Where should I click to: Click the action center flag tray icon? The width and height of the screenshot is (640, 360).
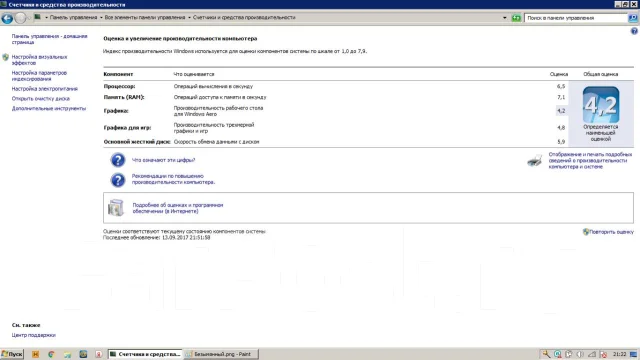point(569,354)
